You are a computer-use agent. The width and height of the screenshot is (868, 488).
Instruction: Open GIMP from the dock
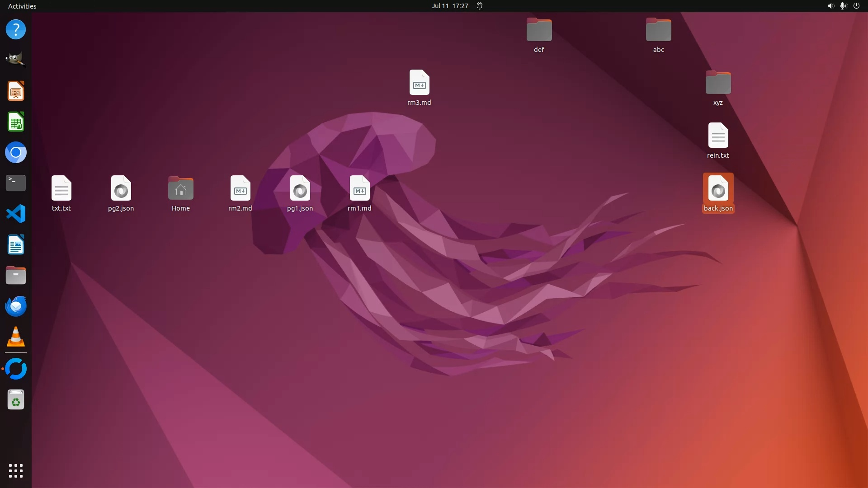15,60
